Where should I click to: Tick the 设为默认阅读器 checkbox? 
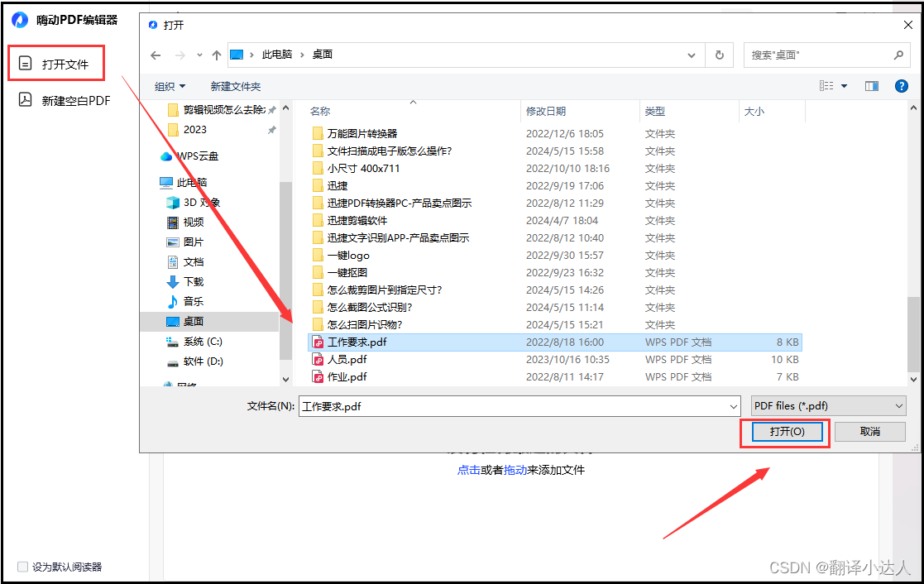(x=22, y=567)
